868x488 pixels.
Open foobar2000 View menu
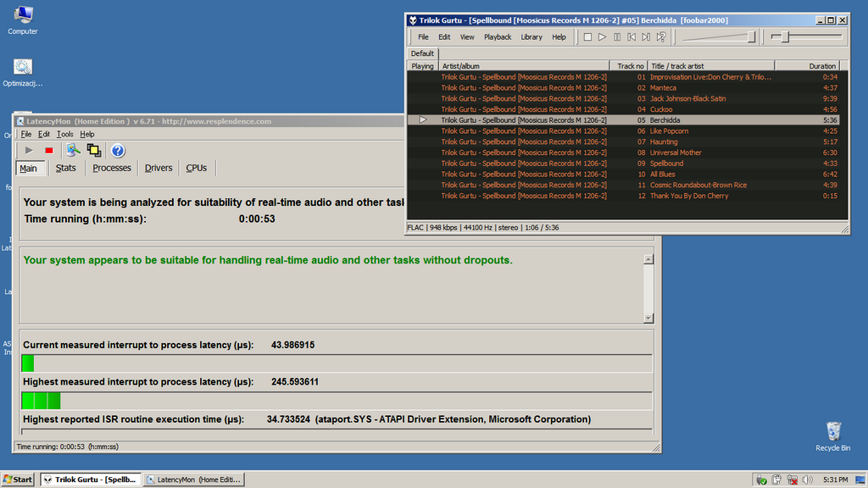pos(467,37)
